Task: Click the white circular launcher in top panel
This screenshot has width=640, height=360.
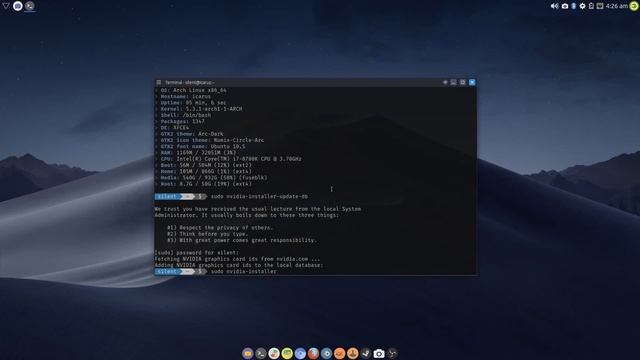Action: pos(18,6)
